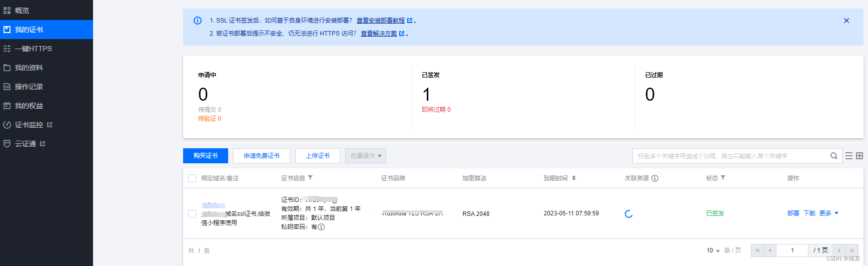This screenshot has height=266, width=868.
Task: Switch to card grid view icon
Action: (859, 156)
